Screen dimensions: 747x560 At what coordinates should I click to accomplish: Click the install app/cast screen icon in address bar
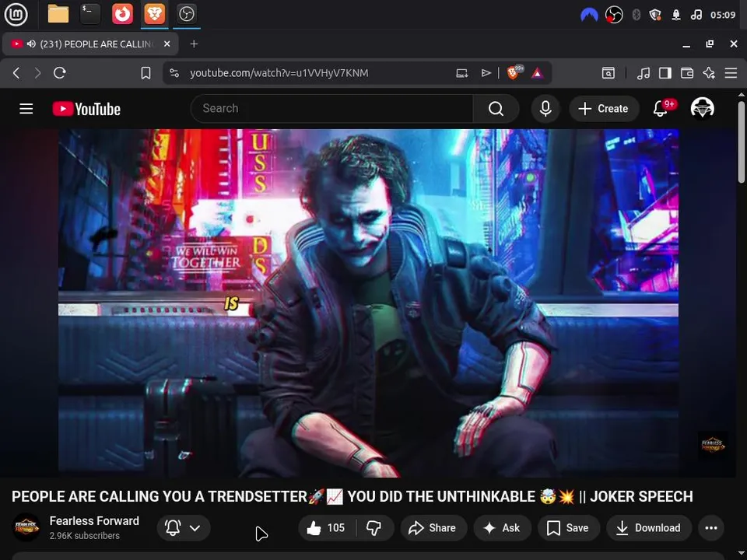click(461, 73)
